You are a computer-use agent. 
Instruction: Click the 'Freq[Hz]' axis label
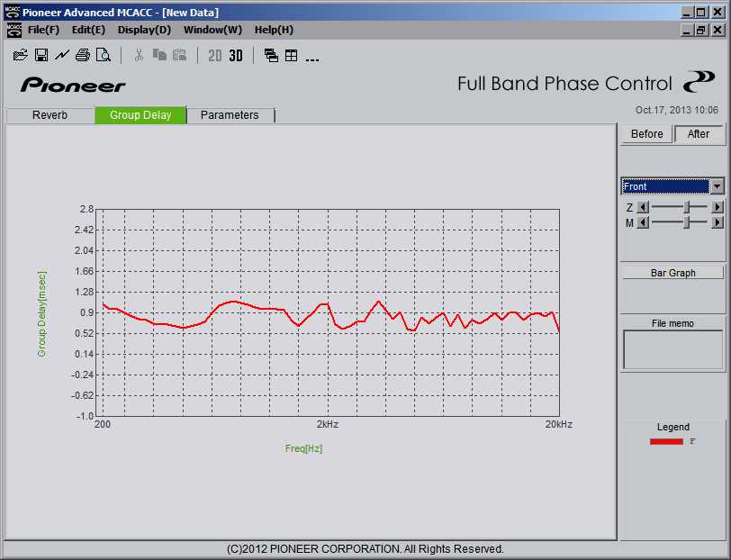tap(303, 448)
